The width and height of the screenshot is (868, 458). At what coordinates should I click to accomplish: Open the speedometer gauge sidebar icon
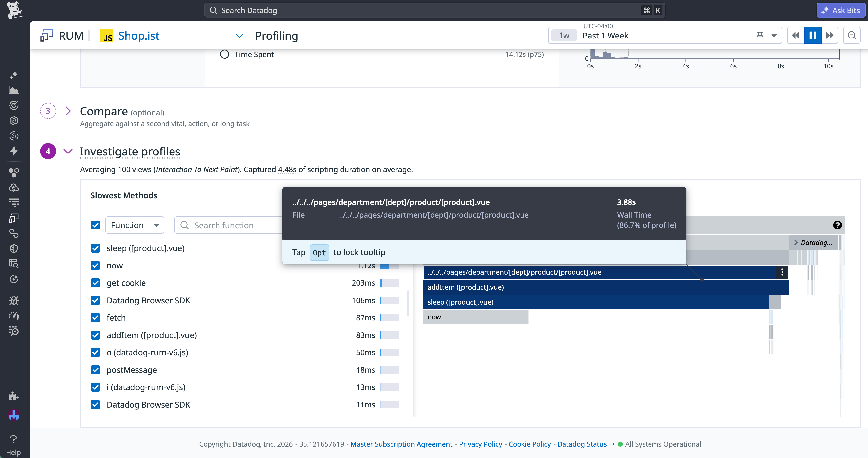coord(14,315)
